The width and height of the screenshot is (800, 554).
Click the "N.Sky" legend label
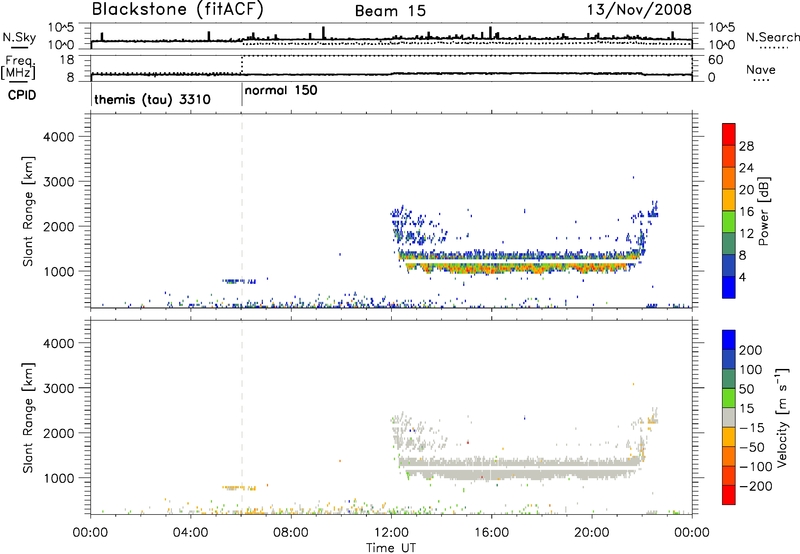19,37
